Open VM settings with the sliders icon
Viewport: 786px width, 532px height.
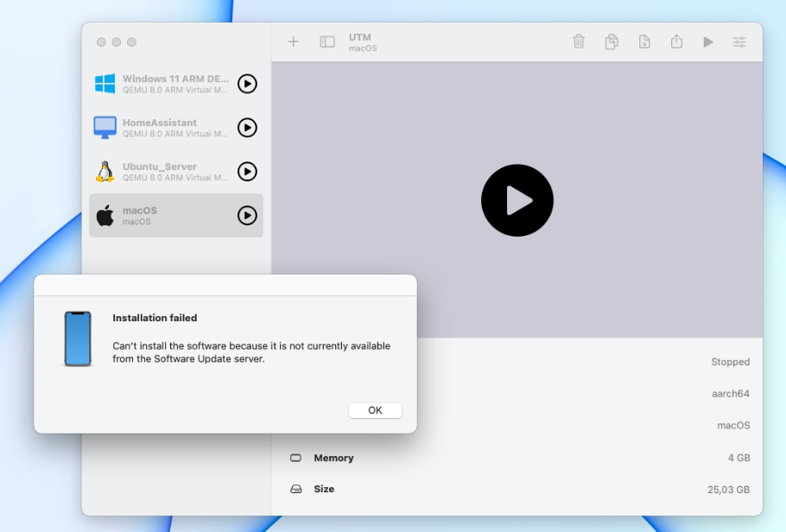(739, 42)
